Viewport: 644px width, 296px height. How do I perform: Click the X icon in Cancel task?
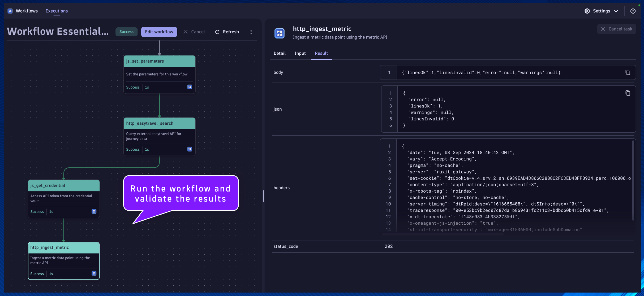pyautogui.click(x=603, y=29)
